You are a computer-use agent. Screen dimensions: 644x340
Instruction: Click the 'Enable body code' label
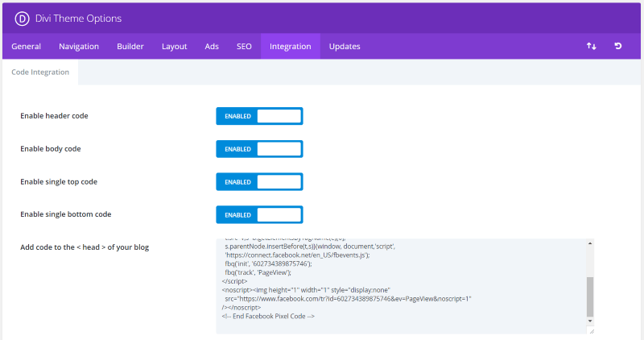pyautogui.click(x=51, y=149)
